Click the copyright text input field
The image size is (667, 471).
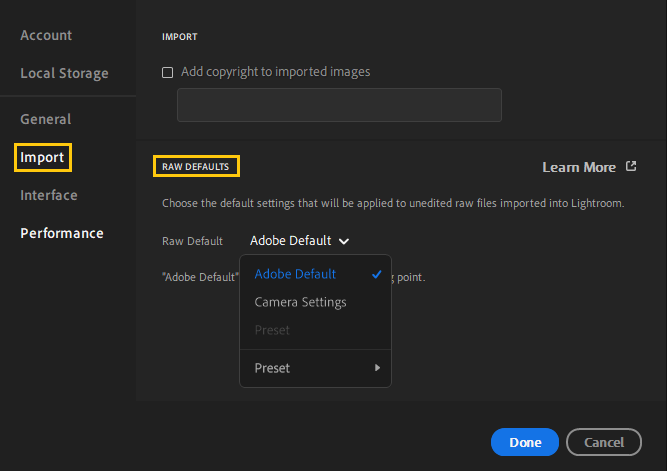[339, 105]
